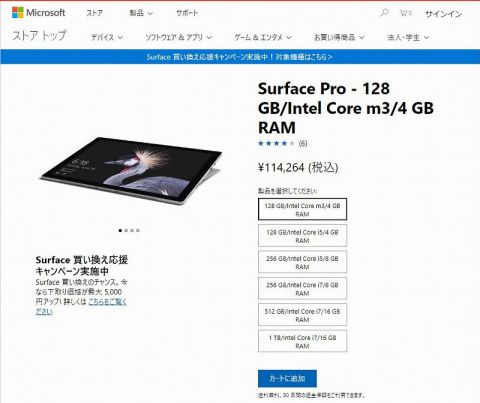This screenshot has height=403, width=480.
Task: Click the Microsoft logo
Action: click(38, 13)
